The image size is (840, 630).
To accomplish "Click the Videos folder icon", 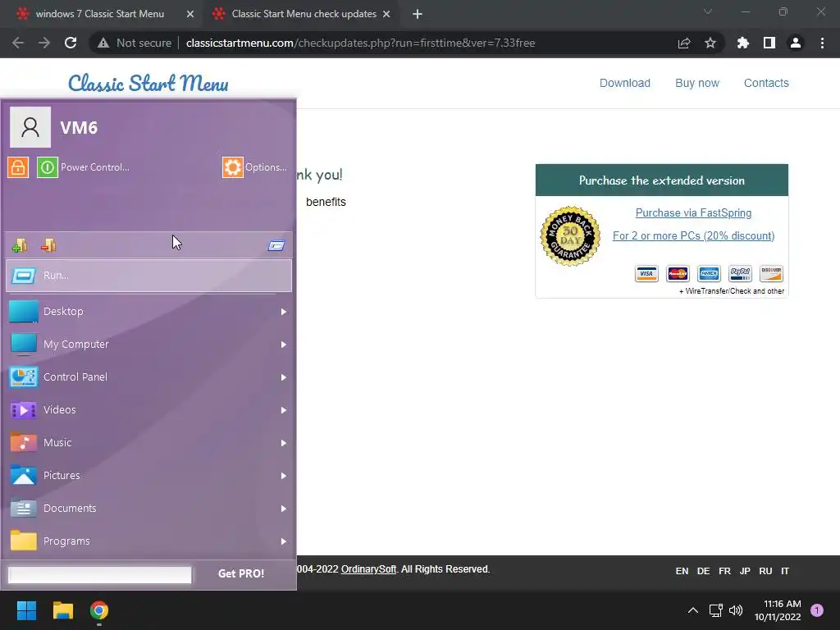I will (24, 410).
